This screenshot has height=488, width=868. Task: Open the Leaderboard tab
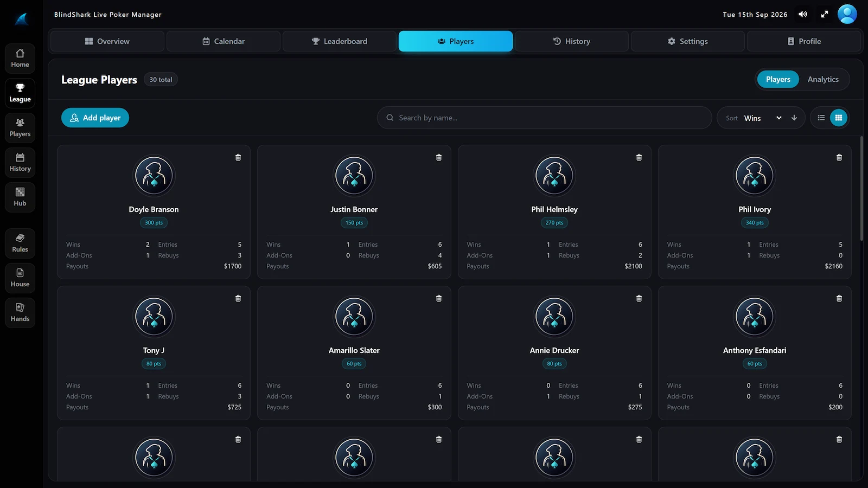click(340, 41)
